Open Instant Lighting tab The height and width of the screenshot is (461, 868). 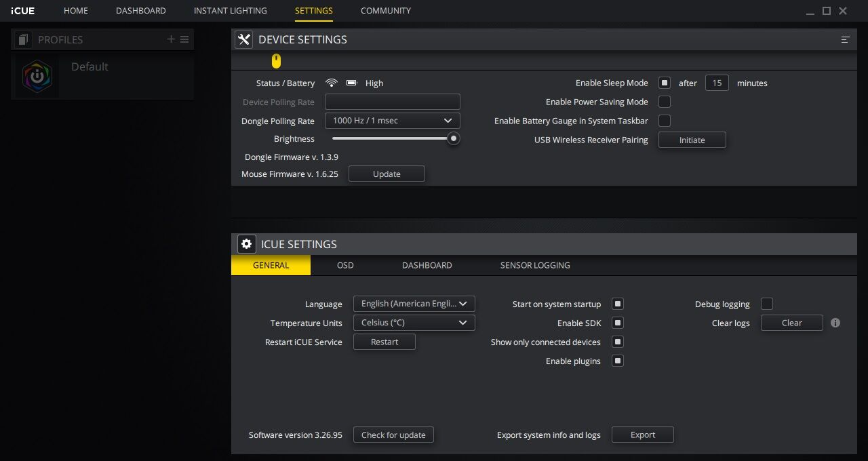point(231,11)
